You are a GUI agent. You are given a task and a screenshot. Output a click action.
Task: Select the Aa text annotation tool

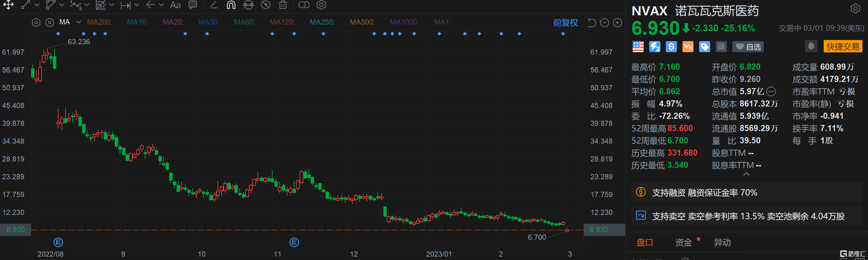175,5
